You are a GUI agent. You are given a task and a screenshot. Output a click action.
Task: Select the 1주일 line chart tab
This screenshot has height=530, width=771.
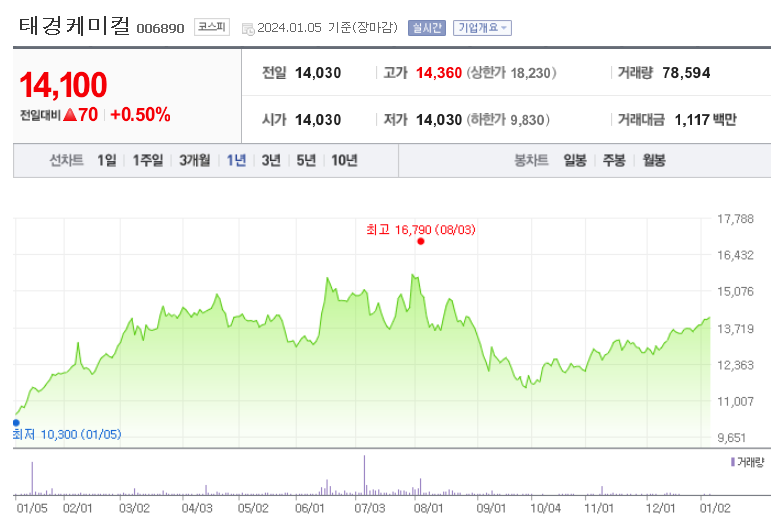pos(148,160)
